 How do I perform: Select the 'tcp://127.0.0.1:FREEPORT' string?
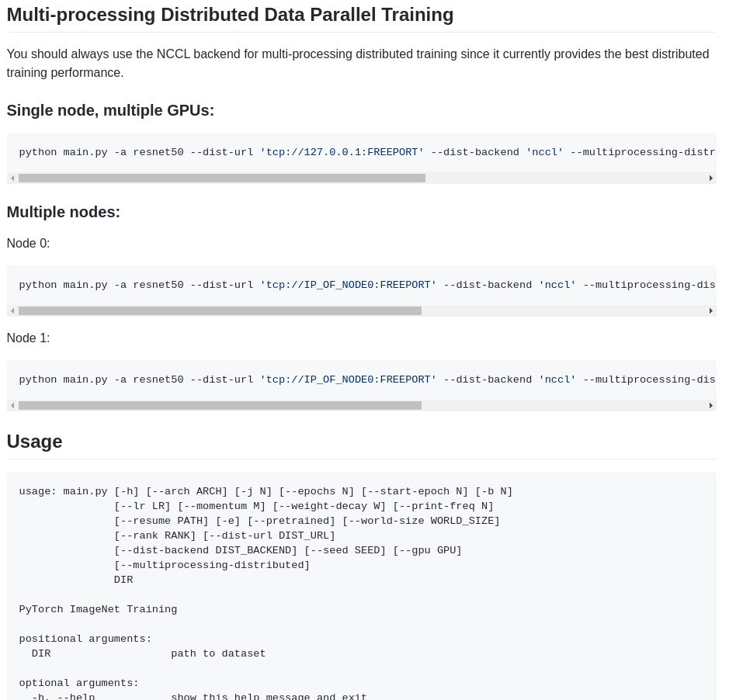(342, 152)
